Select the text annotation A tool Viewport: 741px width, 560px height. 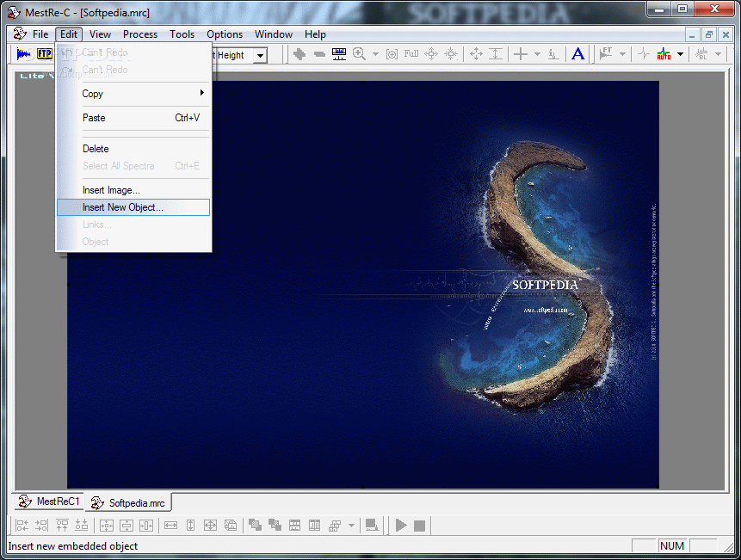click(x=577, y=54)
